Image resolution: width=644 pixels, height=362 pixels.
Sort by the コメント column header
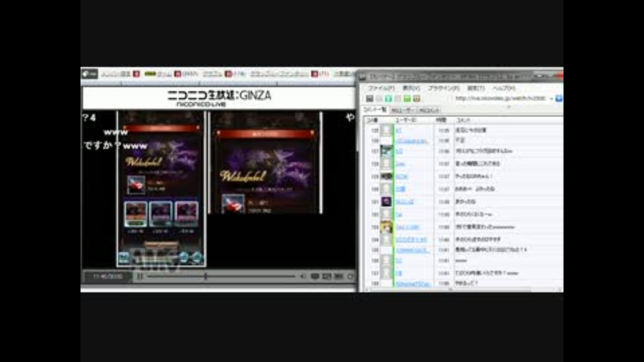coord(464,120)
